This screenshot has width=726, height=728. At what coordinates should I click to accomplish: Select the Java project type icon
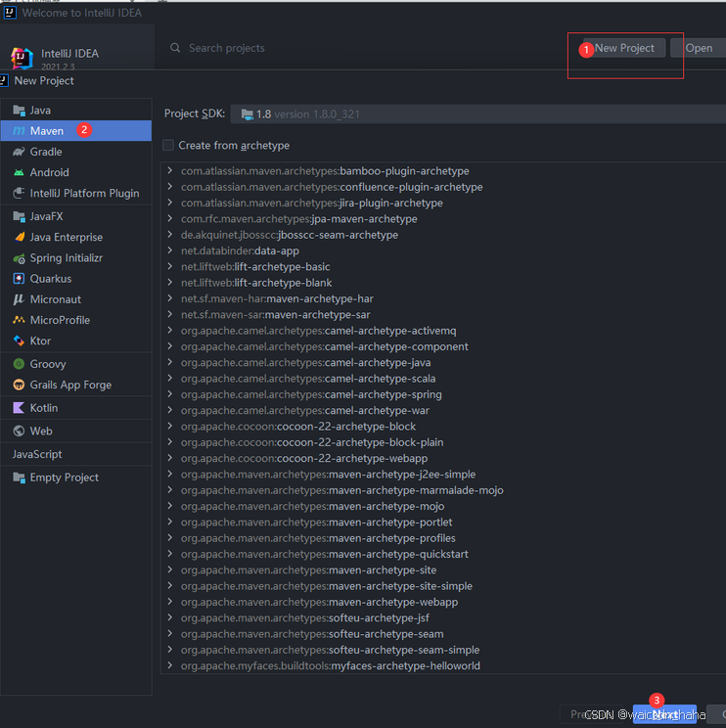pos(19,111)
